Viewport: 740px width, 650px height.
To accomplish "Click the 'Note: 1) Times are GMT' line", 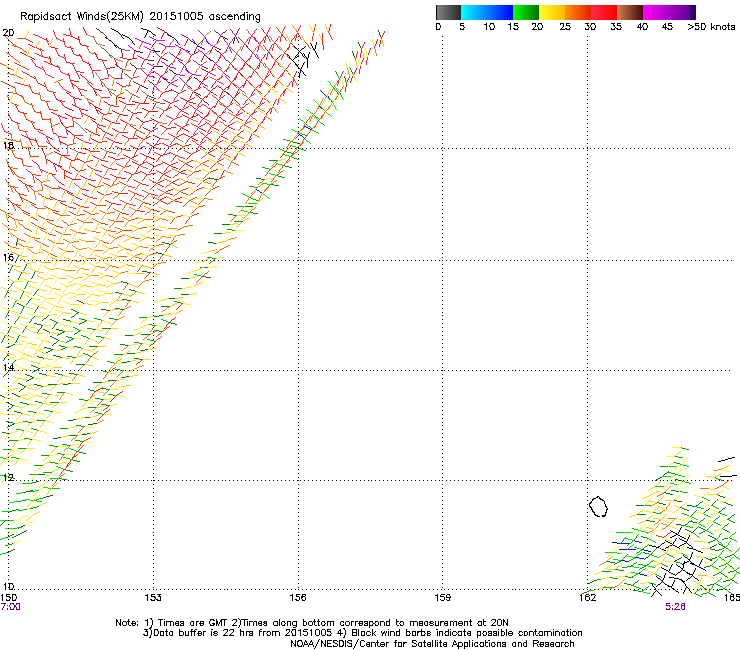I will (x=311, y=623).
